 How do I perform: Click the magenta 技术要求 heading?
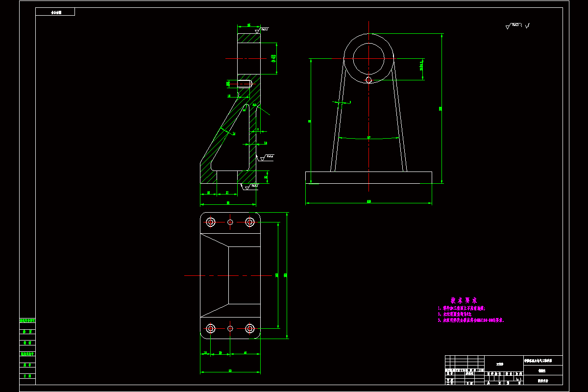click(464, 300)
